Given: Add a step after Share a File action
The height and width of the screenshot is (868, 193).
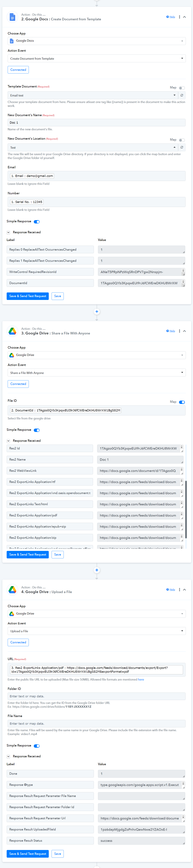Looking at the screenshot, I should [97, 570].
